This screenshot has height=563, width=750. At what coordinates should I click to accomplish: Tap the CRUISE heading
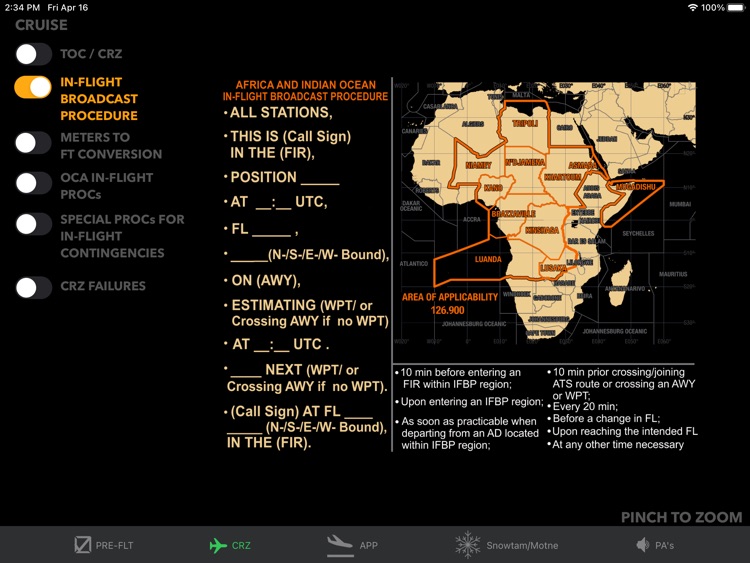point(41,25)
